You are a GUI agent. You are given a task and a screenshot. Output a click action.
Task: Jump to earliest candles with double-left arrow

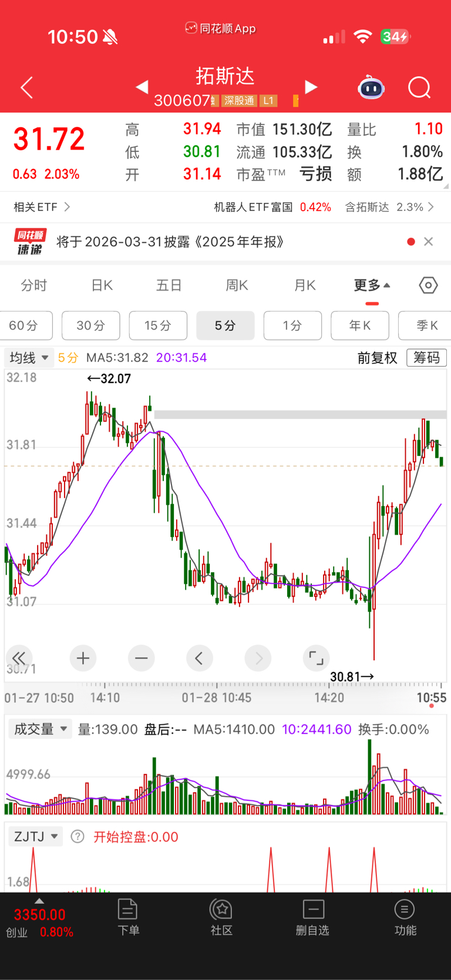[19, 658]
